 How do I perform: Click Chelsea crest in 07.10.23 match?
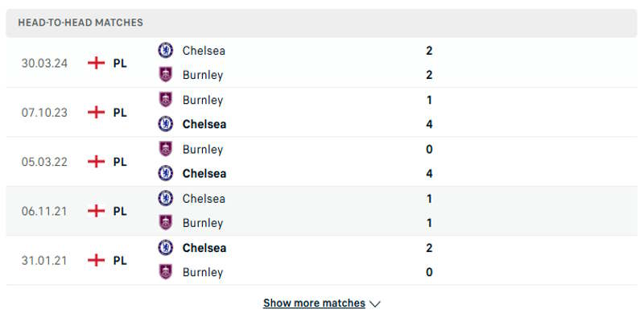pos(165,124)
